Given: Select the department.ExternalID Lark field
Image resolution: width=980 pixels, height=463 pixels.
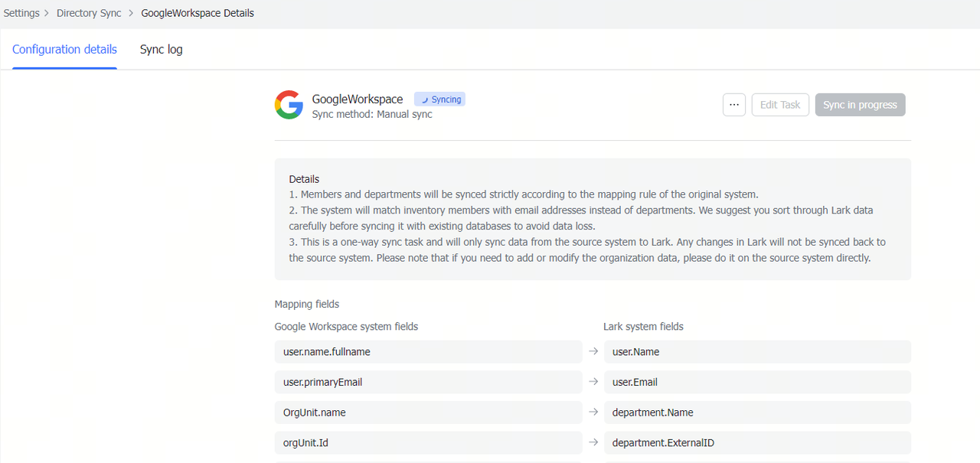Looking at the screenshot, I should 757,442.
